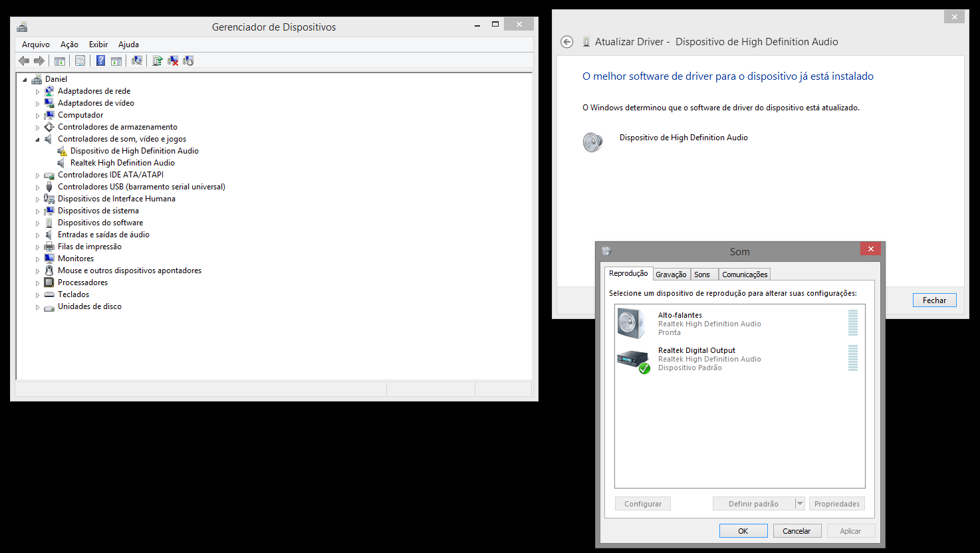Toggle the action pane show/hide toolbar icon
The image size is (980, 553).
point(116,60)
